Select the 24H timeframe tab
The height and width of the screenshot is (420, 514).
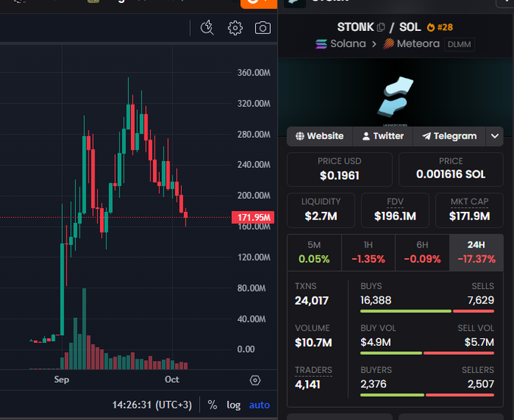click(476, 253)
